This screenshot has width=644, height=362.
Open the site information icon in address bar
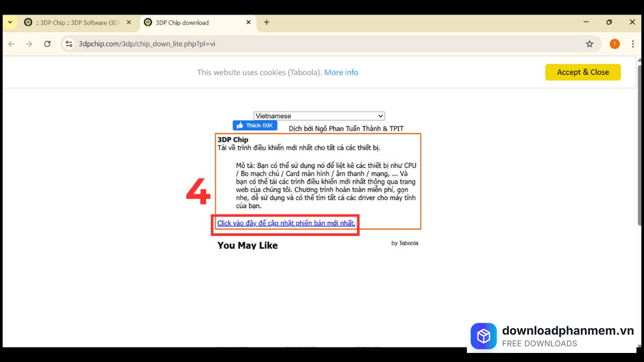[69, 44]
